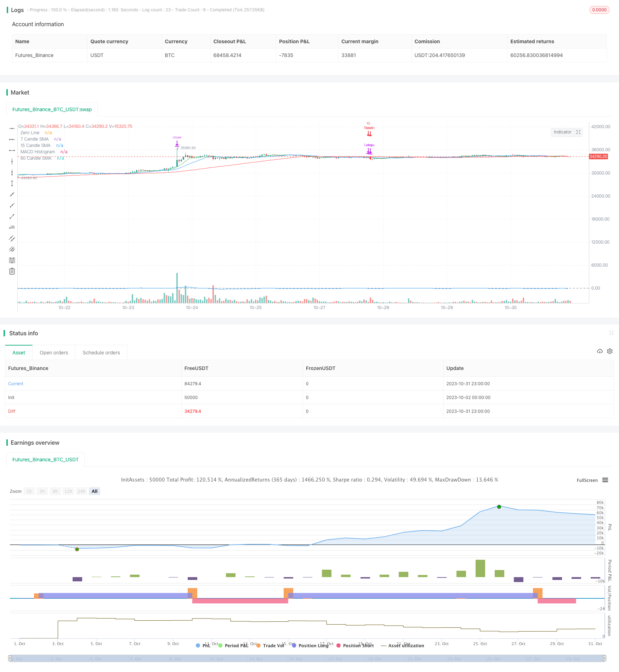Switch to the Asset tab

(x=19, y=353)
